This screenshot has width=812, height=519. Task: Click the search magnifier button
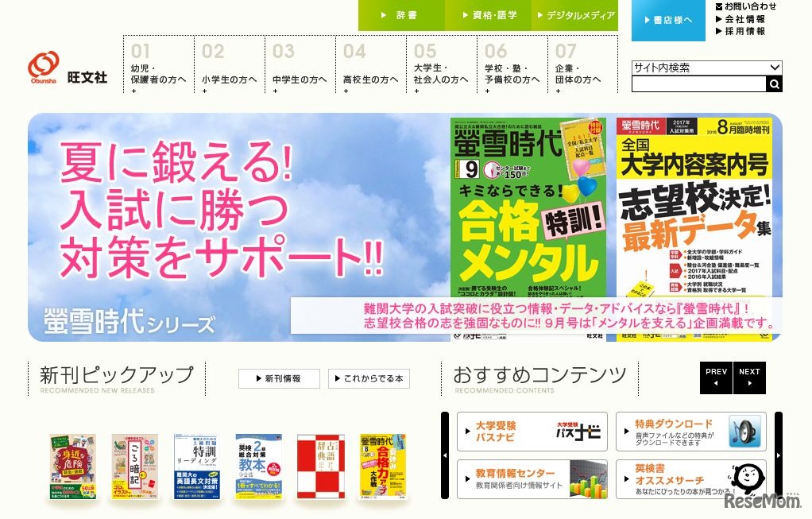coord(774,84)
